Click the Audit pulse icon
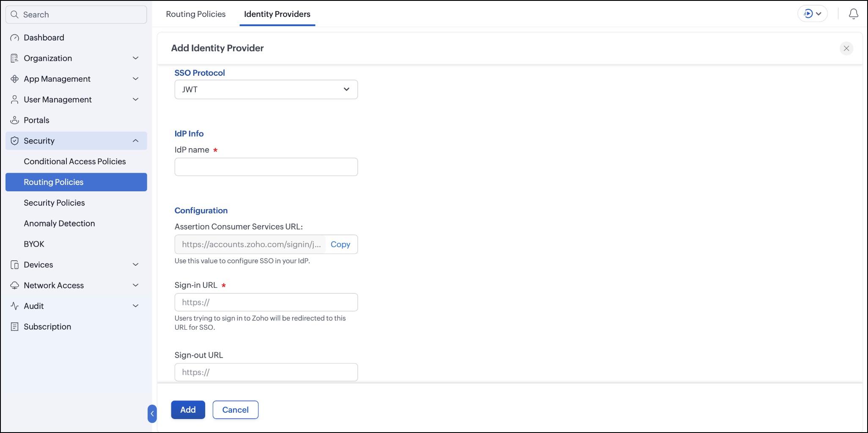 tap(14, 306)
